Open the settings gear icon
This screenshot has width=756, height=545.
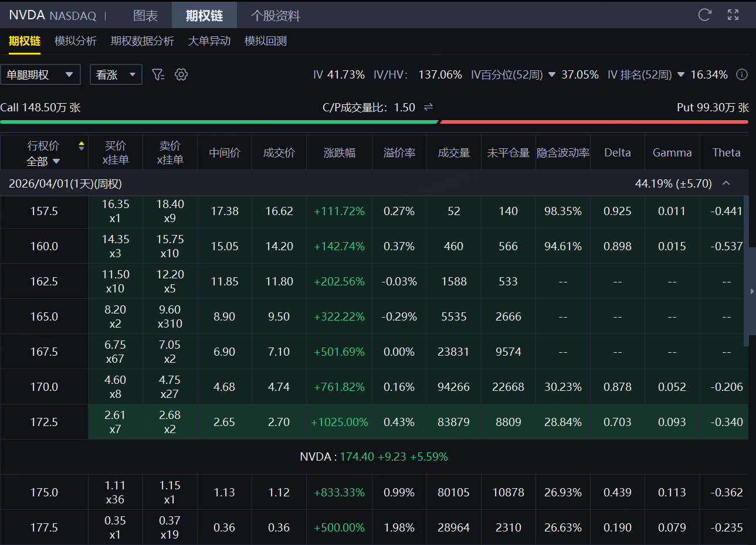[x=181, y=74]
